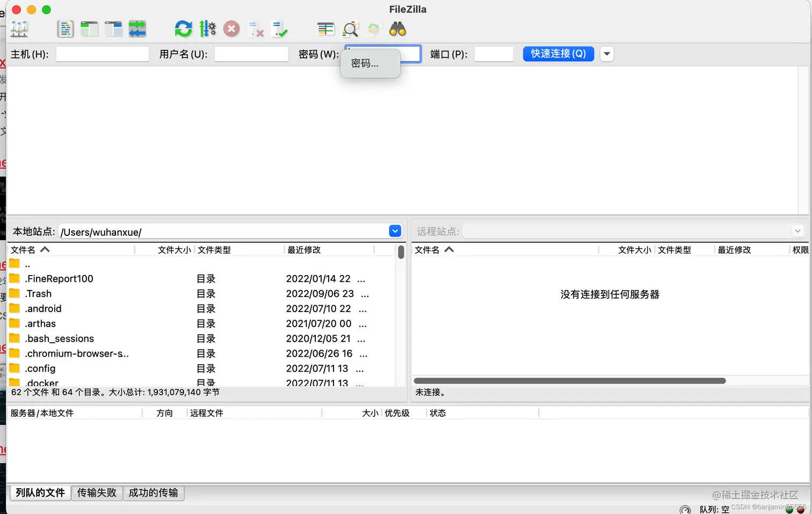
Task: Refresh the file and folder lists
Action: coord(184,29)
